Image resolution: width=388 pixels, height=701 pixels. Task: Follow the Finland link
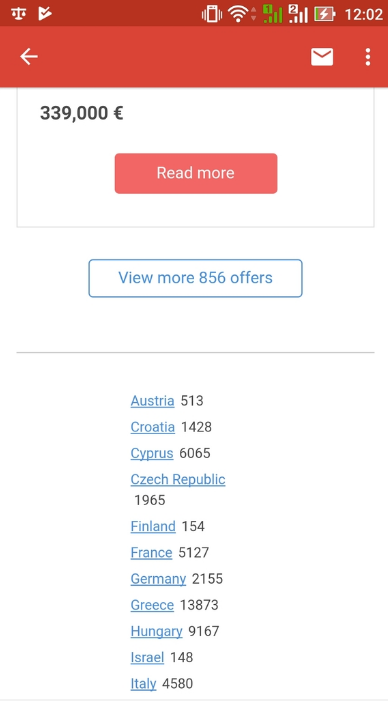(153, 527)
